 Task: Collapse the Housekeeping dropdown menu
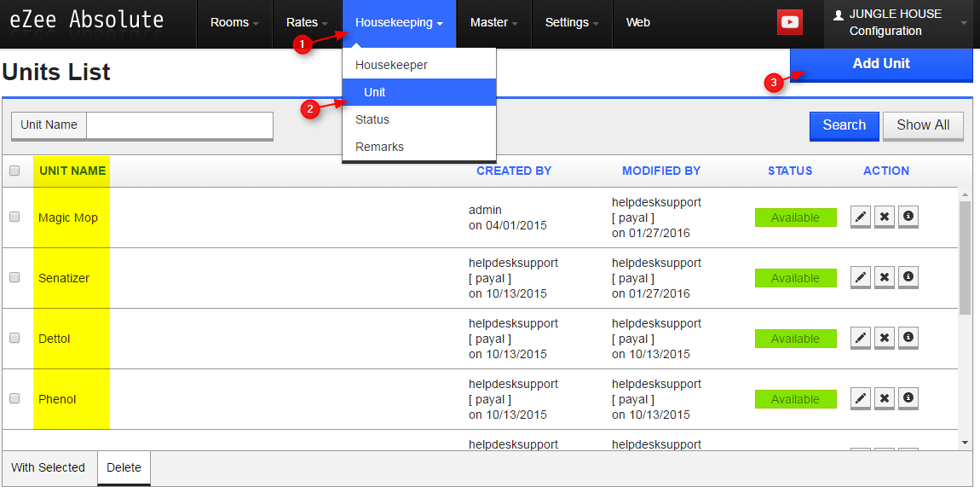400,22
